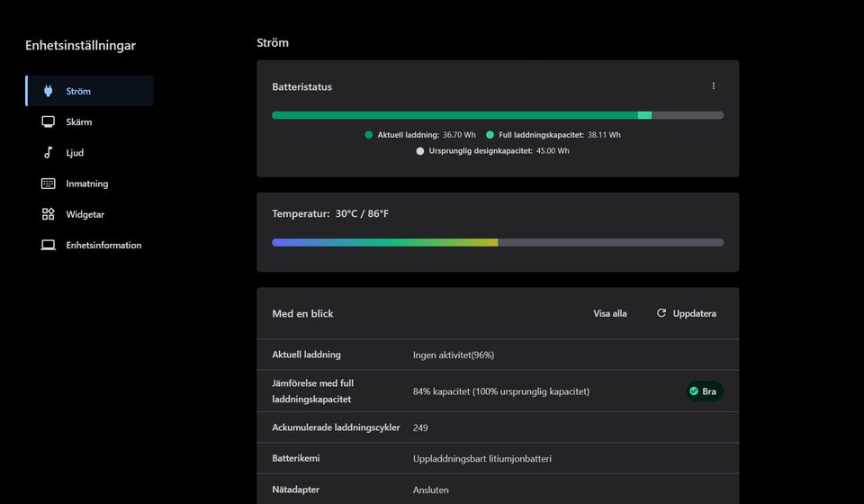Click the temperature gradient bar
Image resolution: width=864 pixels, height=504 pixels.
[x=497, y=242]
